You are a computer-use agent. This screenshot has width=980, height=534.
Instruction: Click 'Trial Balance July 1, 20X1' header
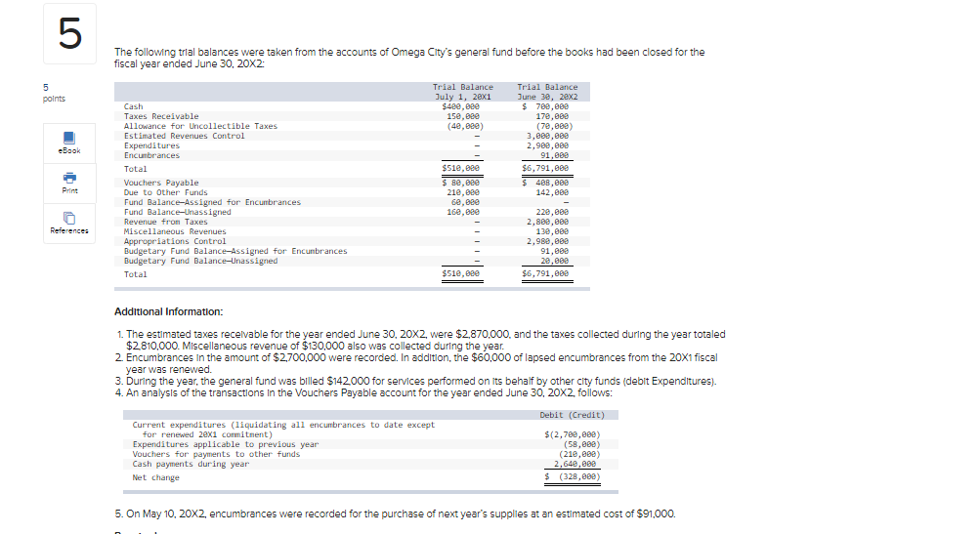click(x=463, y=92)
